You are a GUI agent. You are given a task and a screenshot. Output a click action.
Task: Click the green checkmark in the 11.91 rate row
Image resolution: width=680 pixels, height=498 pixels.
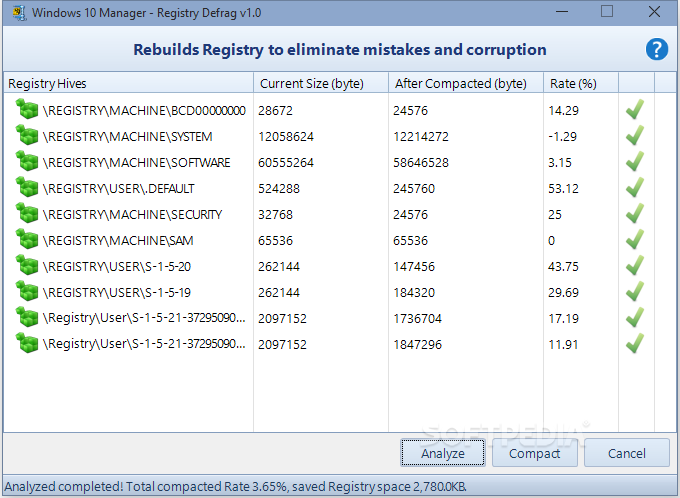[x=635, y=344]
